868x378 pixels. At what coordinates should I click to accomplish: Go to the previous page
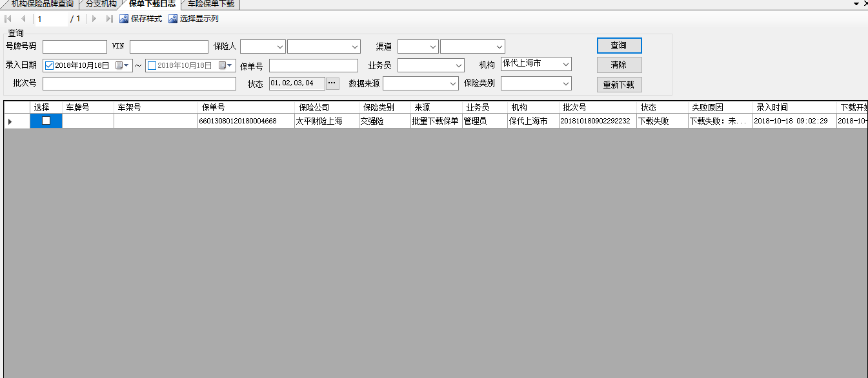23,19
